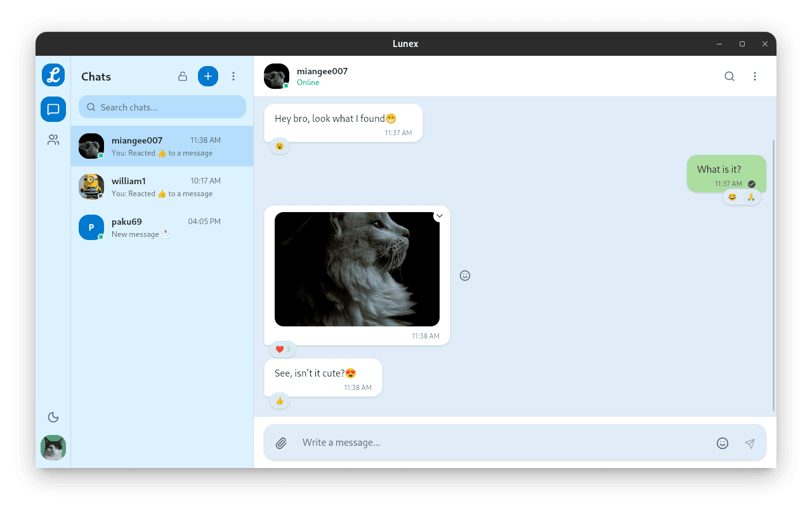Screen dimensions: 812x508
Task: Open the chat with paku69
Action: point(162,227)
